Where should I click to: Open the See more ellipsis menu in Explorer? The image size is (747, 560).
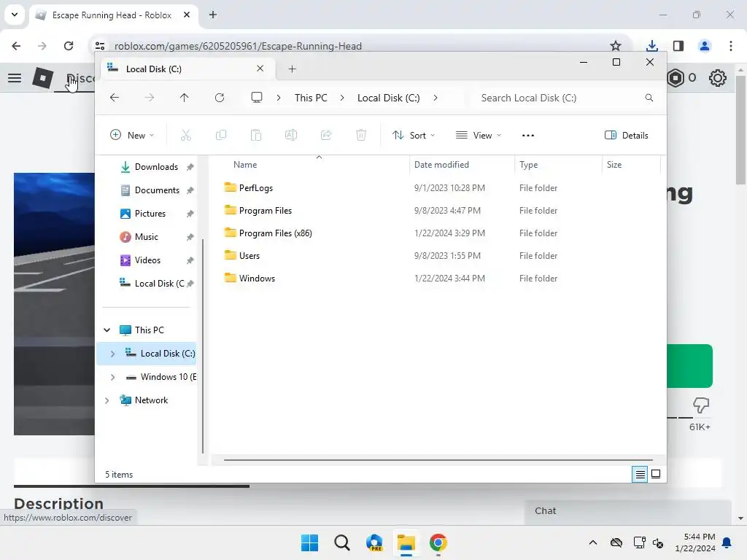click(528, 135)
